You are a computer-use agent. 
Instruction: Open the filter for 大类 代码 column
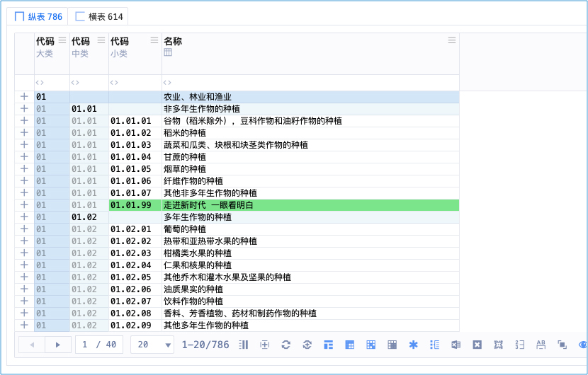pyautogui.click(x=40, y=82)
